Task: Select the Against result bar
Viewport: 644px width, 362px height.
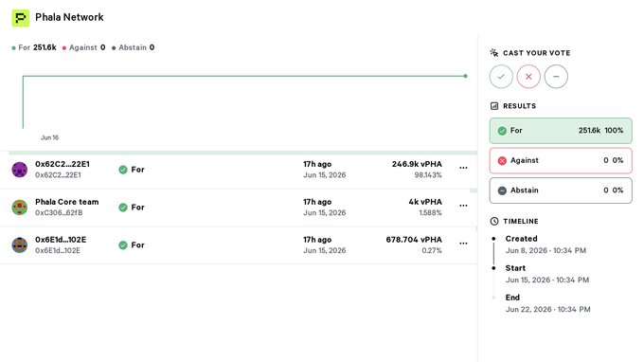Action: pyautogui.click(x=561, y=161)
